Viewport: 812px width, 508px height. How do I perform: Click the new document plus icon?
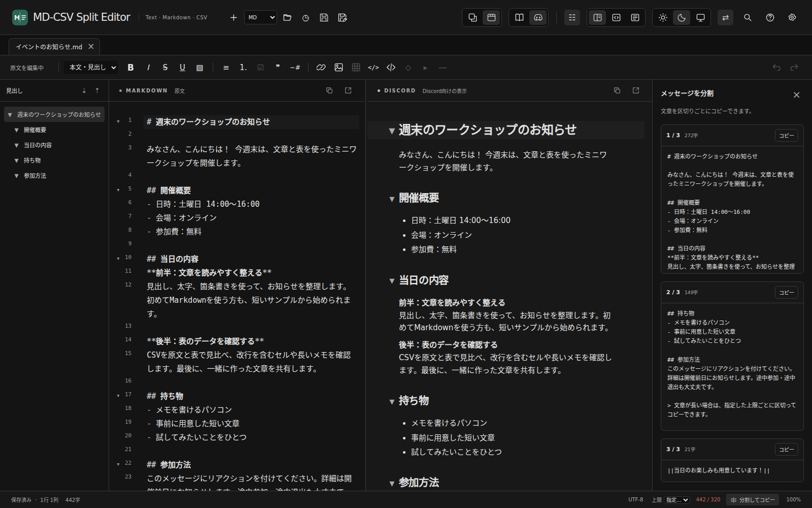pos(233,17)
